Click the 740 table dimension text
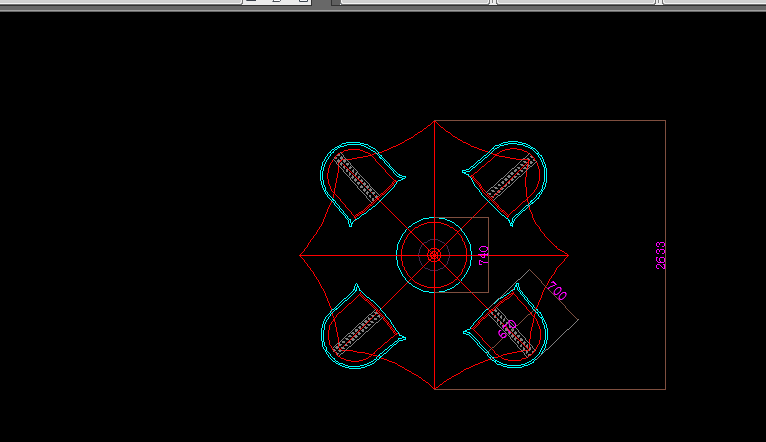Image resolution: width=766 pixels, height=442 pixels. [483, 255]
